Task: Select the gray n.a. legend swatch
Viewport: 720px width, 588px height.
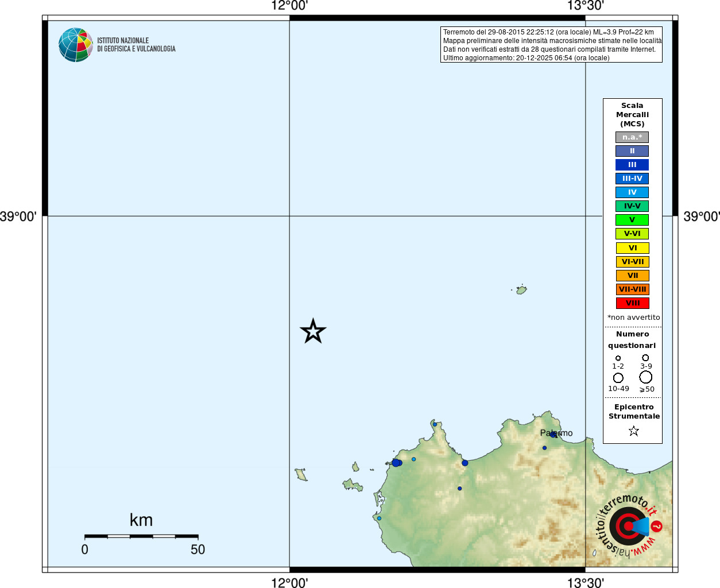Action: pyautogui.click(x=632, y=137)
